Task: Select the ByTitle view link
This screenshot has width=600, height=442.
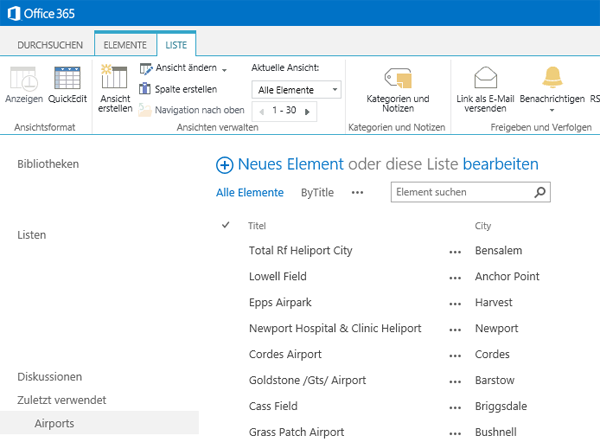Action: (317, 192)
